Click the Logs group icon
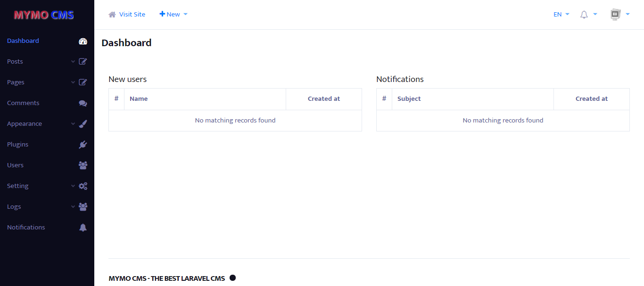This screenshot has width=644, height=286. coord(83,207)
